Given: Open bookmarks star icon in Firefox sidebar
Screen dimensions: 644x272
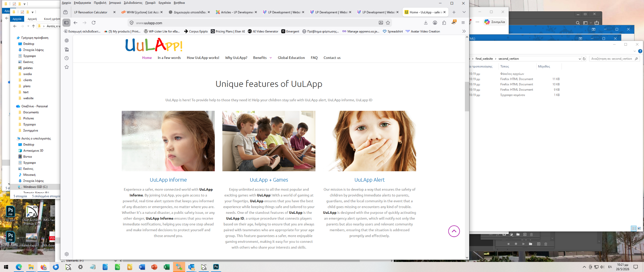Looking at the screenshot, I should click(x=67, y=67).
